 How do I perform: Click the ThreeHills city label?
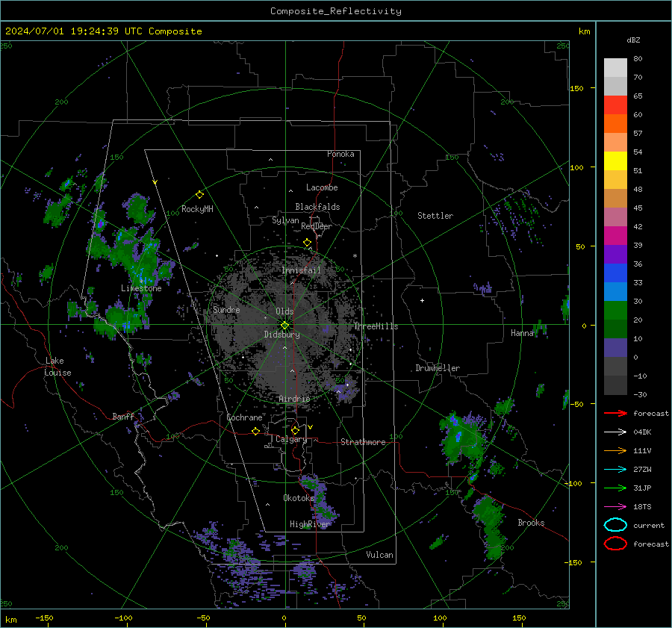[376, 326]
